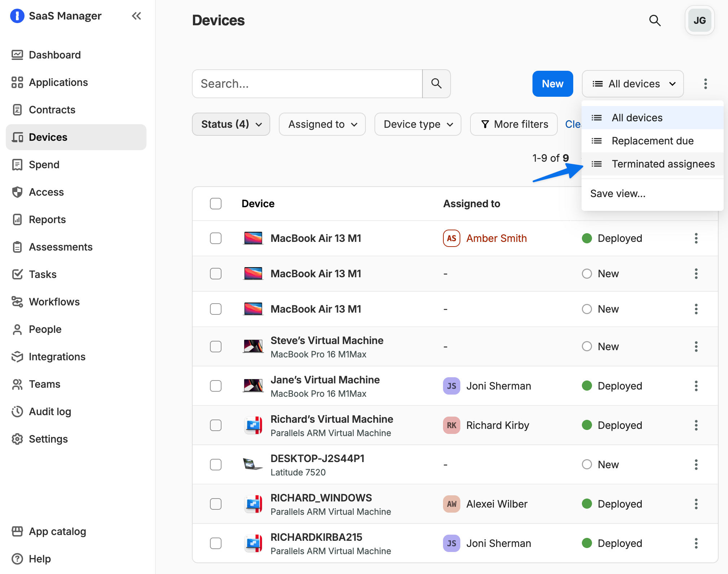Click the blue New button
This screenshot has width=728, height=574.
553,84
